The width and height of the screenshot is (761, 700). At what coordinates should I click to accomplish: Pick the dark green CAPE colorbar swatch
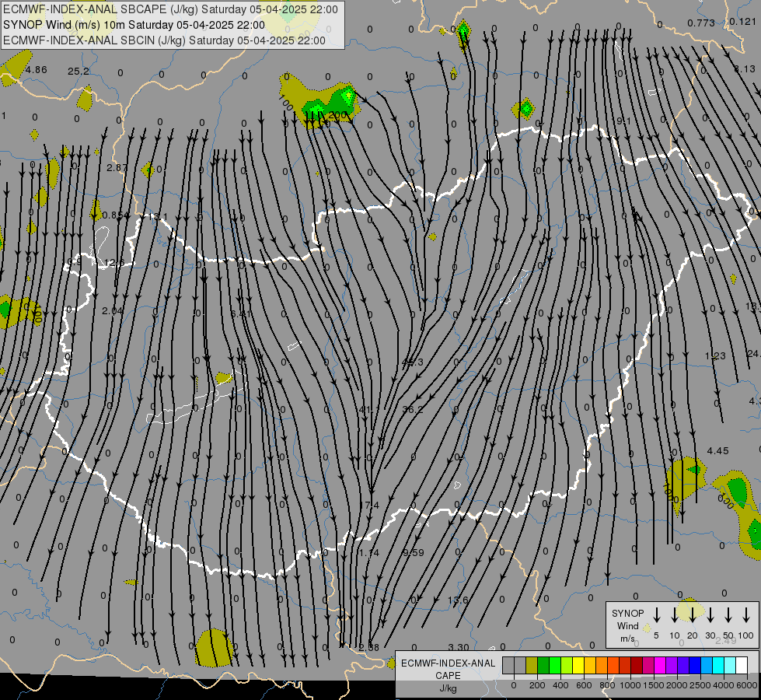[x=543, y=665]
